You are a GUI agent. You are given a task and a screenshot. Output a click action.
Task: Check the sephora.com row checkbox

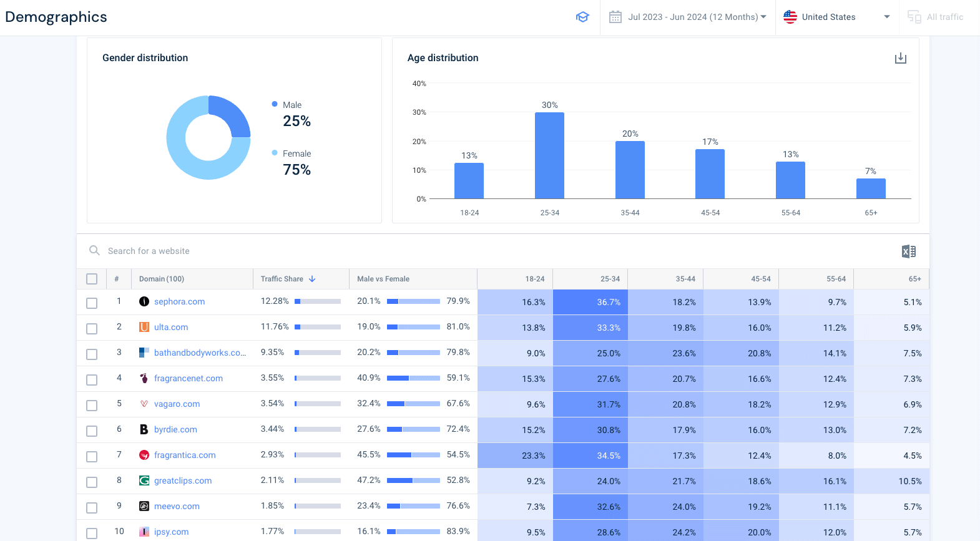[x=92, y=303]
